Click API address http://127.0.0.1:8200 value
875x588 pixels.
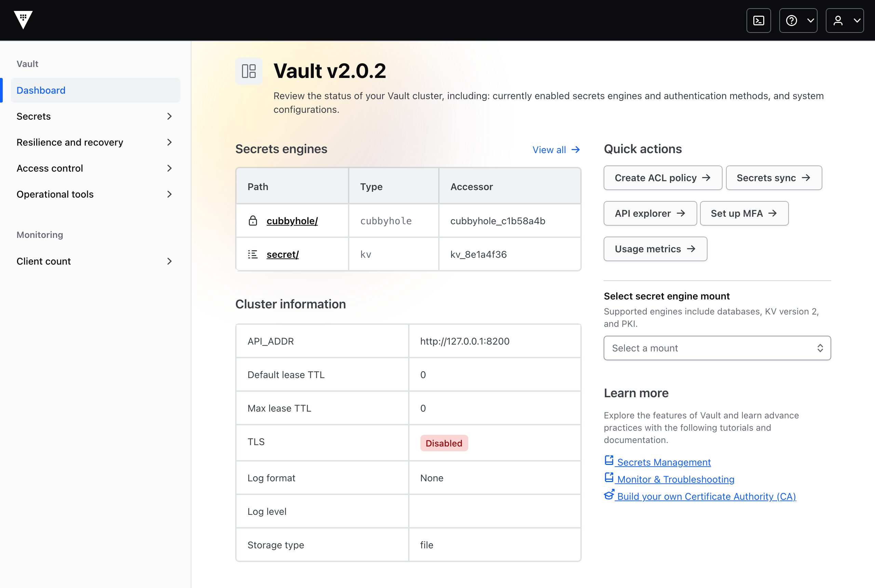(x=465, y=341)
